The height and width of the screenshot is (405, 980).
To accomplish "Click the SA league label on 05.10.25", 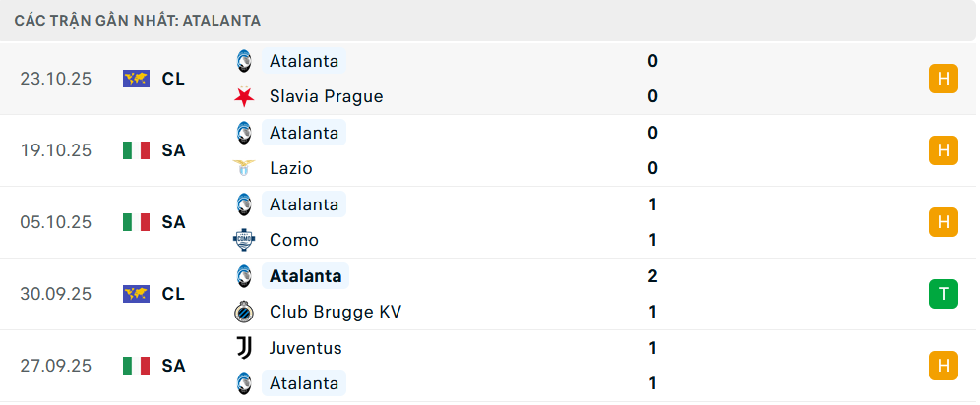I will 173,222.
